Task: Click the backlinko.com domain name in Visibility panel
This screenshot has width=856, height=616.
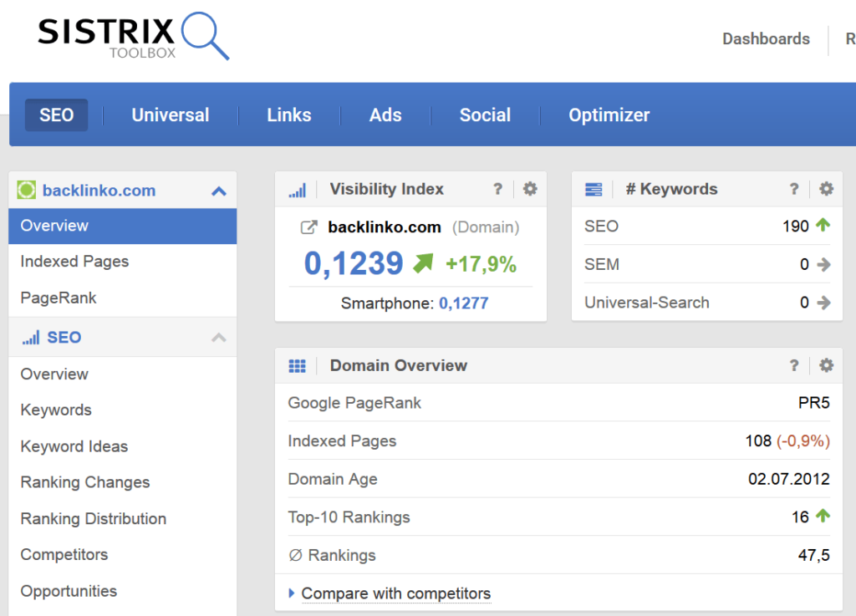Action: (385, 227)
